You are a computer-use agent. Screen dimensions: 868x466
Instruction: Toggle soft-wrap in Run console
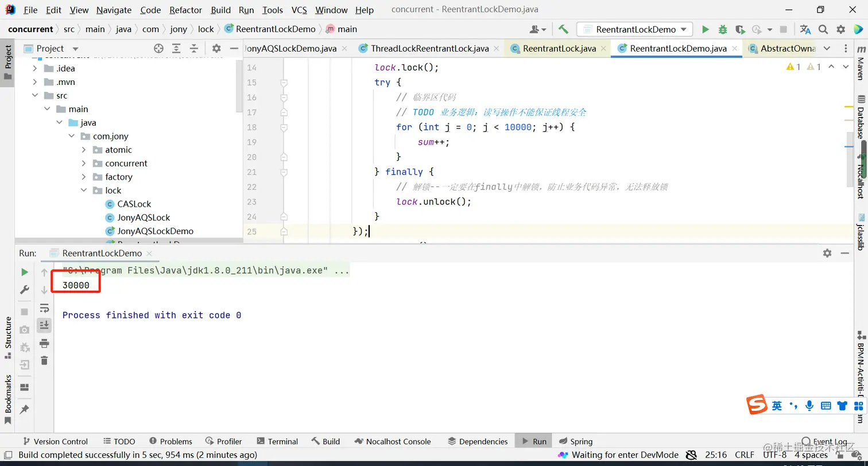click(44, 308)
